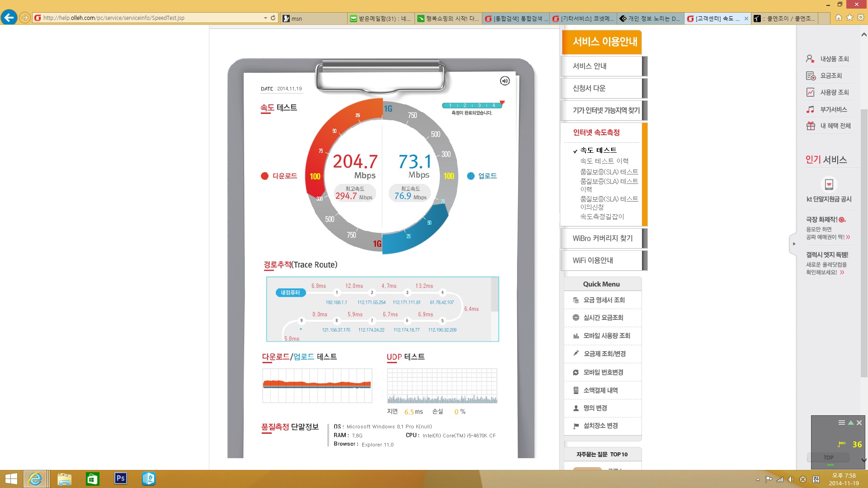Click the UDP 테스트 graph
This screenshot has height=488, width=868.
tap(442, 385)
